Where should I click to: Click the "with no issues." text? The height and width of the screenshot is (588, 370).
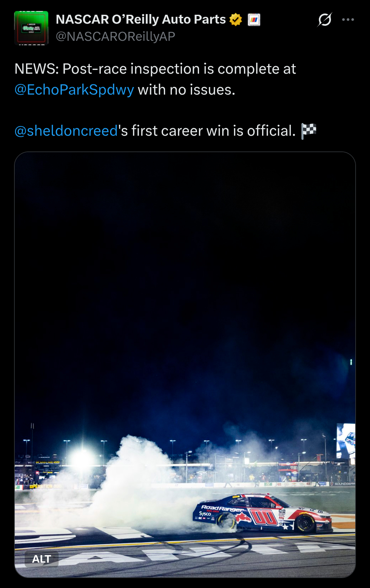coord(186,90)
